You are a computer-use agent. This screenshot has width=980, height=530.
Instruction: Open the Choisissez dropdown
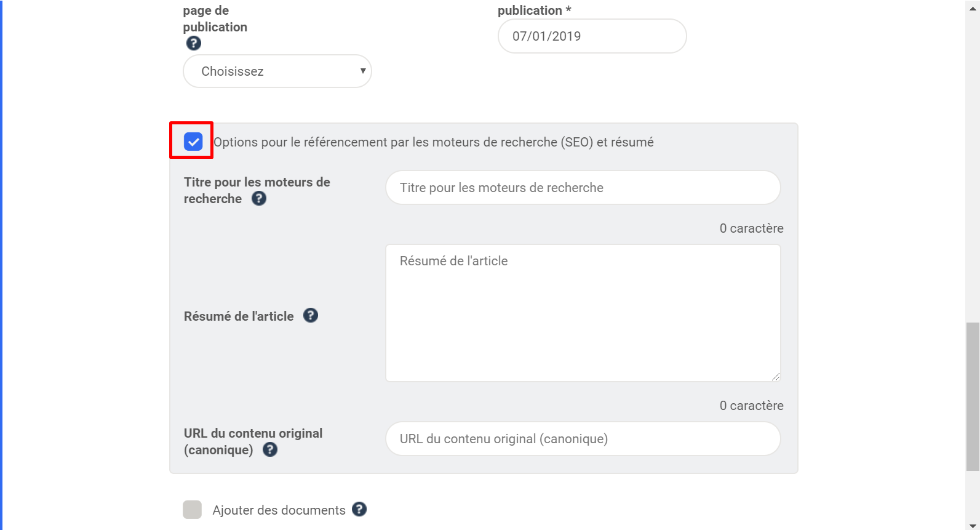(x=277, y=71)
